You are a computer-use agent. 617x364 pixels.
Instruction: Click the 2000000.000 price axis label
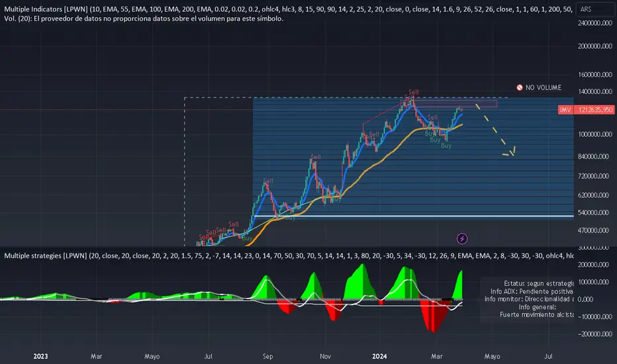click(x=595, y=46)
